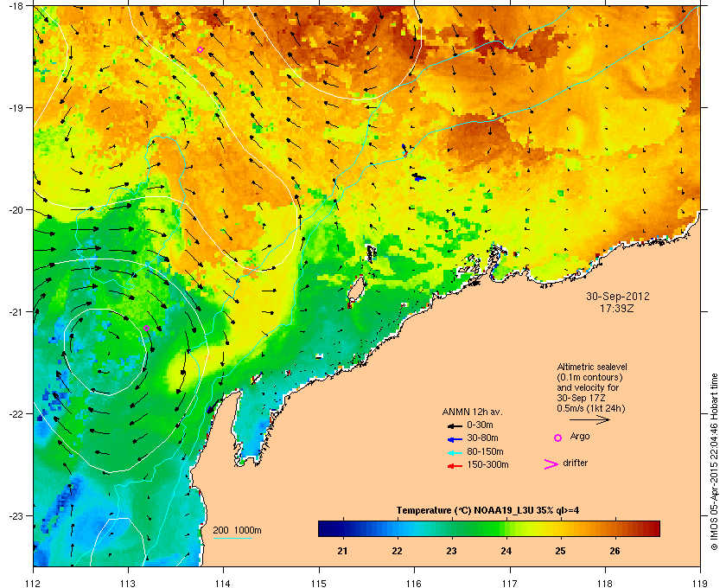Click the longitude axis label '113'
This screenshot has width=726, height=588.
click(128, 583)
